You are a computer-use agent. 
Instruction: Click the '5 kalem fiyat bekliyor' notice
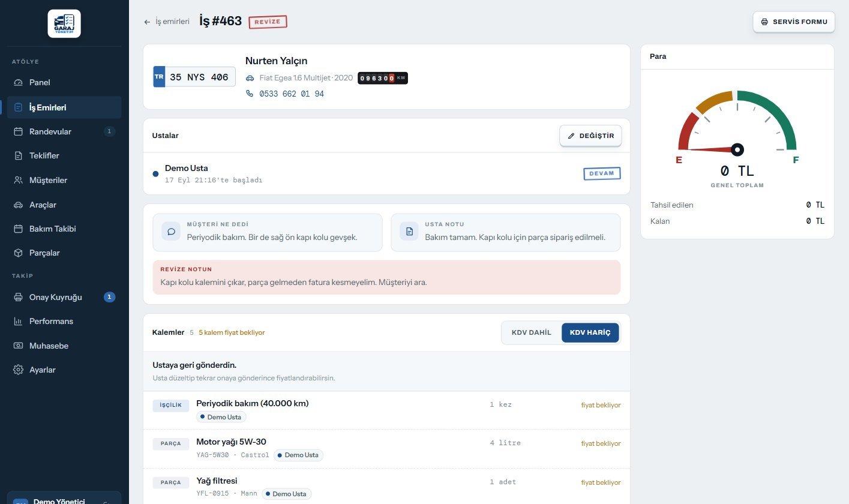click(232, 332)
